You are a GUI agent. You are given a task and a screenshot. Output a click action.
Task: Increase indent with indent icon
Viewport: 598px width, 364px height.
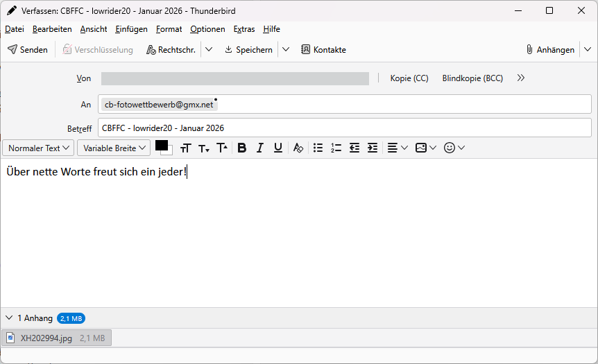click(373, 148)
